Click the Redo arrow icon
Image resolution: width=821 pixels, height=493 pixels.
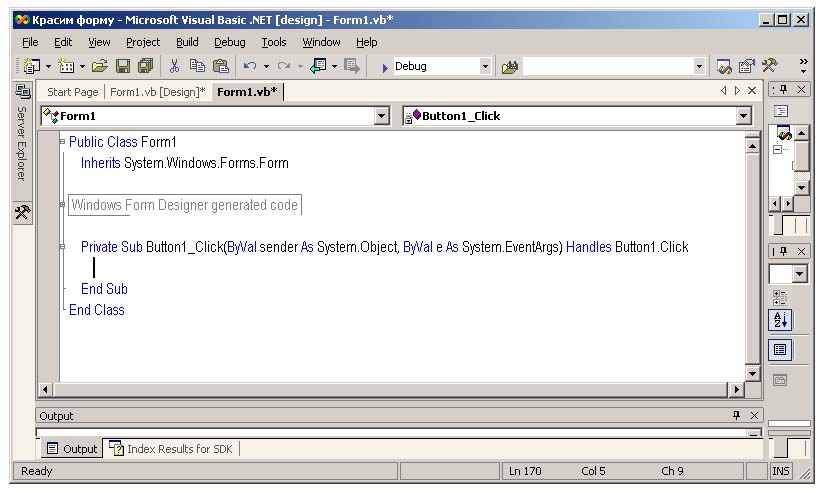[284, 66]
